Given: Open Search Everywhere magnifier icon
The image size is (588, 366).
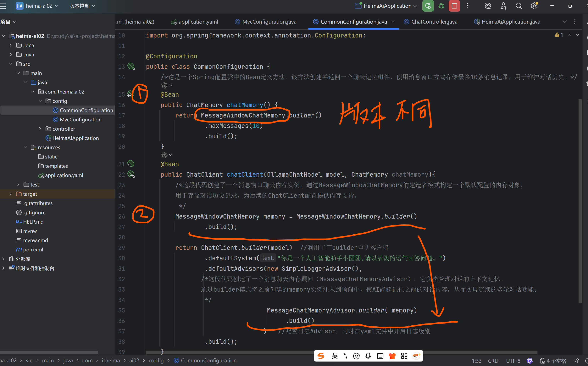Looking at the screenshot, I should [519, 6].
